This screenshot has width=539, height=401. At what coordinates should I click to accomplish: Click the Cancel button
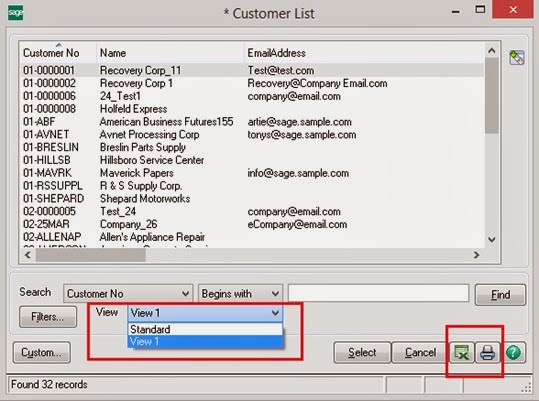420,353
